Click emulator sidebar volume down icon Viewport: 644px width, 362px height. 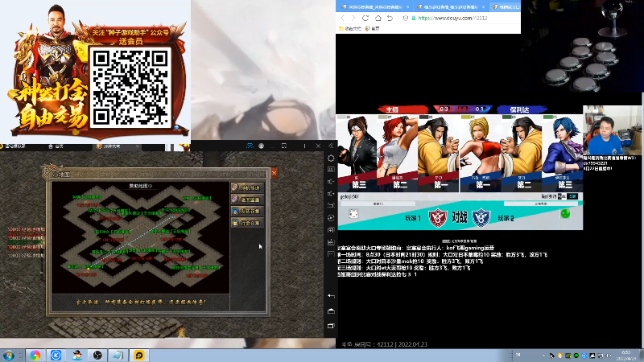331,182
